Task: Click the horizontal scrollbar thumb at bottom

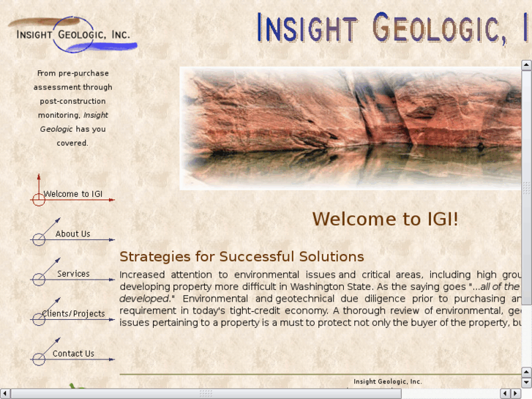Action: click(206, 393)
